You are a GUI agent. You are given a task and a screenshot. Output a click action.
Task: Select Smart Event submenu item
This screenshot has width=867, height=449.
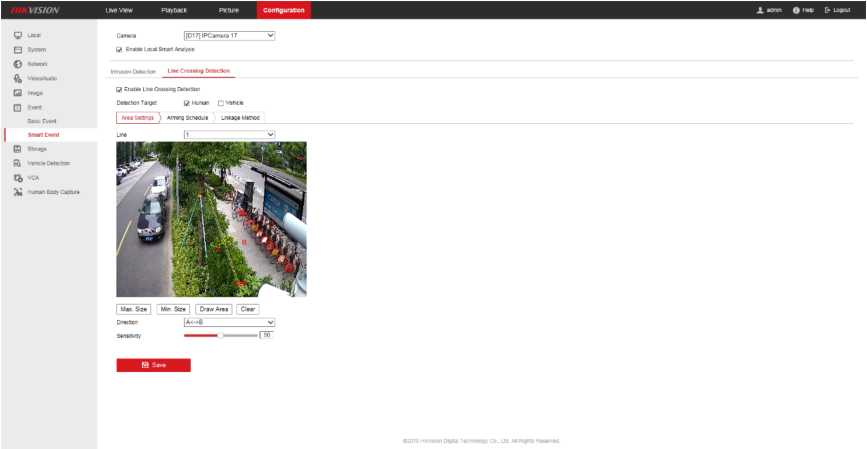(x=43, y=135)
